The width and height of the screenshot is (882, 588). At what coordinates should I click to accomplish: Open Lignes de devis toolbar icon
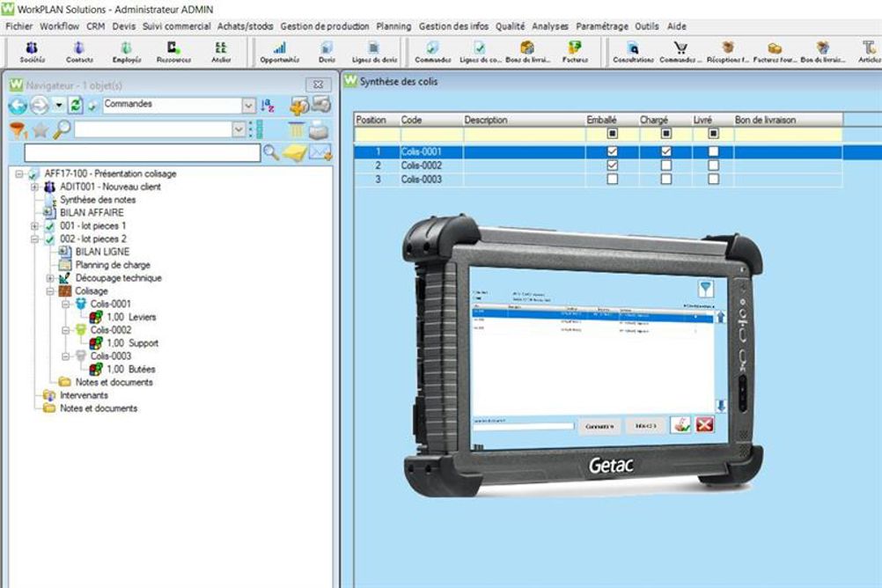pos(374,52)
